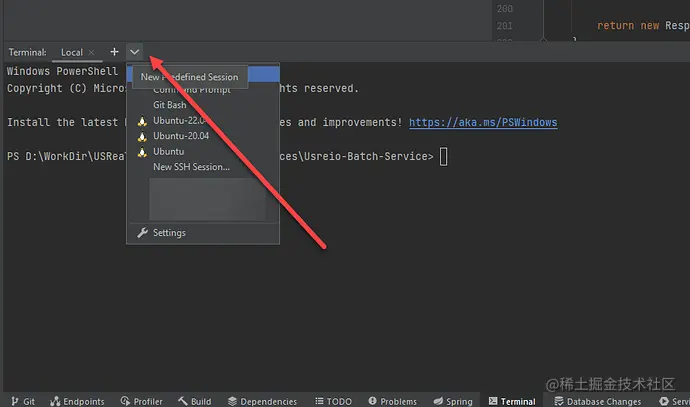
Task: Click the PowerShell prompt cursor
Action: (444, 157)
